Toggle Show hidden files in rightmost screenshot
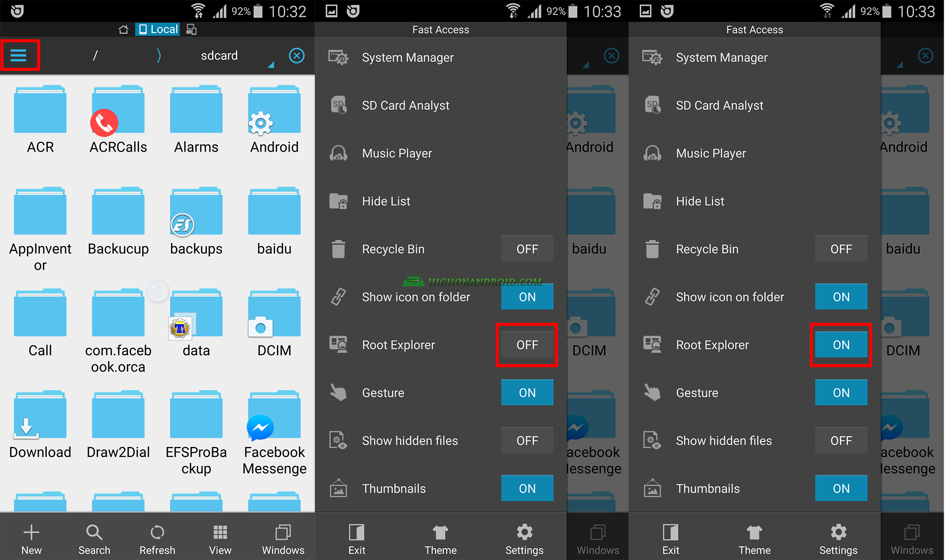 pyautogui.click(x=841, y=440)
